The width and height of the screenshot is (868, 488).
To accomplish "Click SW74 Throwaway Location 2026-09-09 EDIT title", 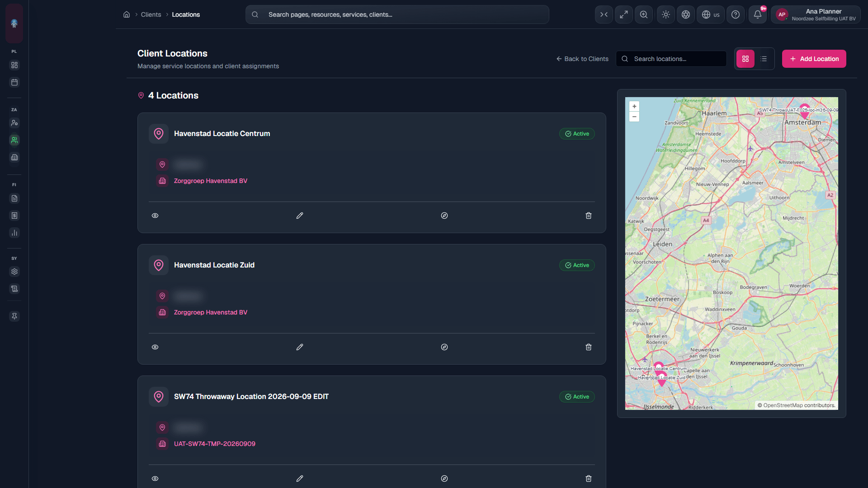I will point(251,397).
